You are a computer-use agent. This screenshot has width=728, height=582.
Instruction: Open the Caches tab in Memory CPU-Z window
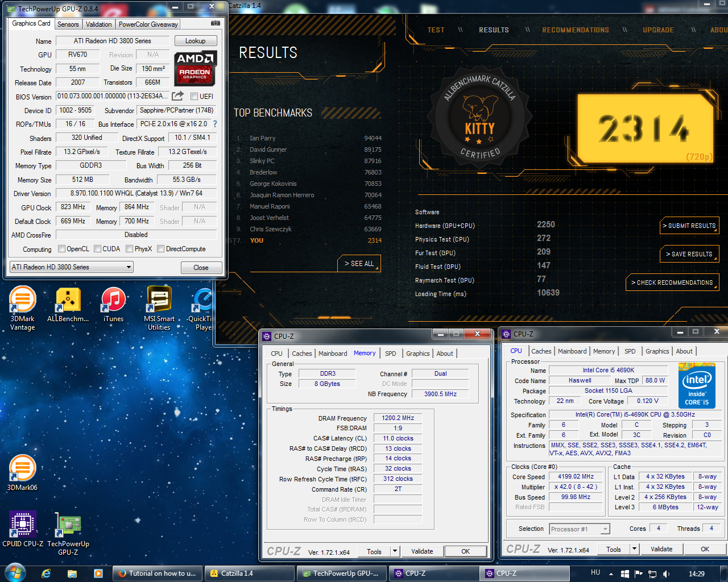(x=302, y=354)
